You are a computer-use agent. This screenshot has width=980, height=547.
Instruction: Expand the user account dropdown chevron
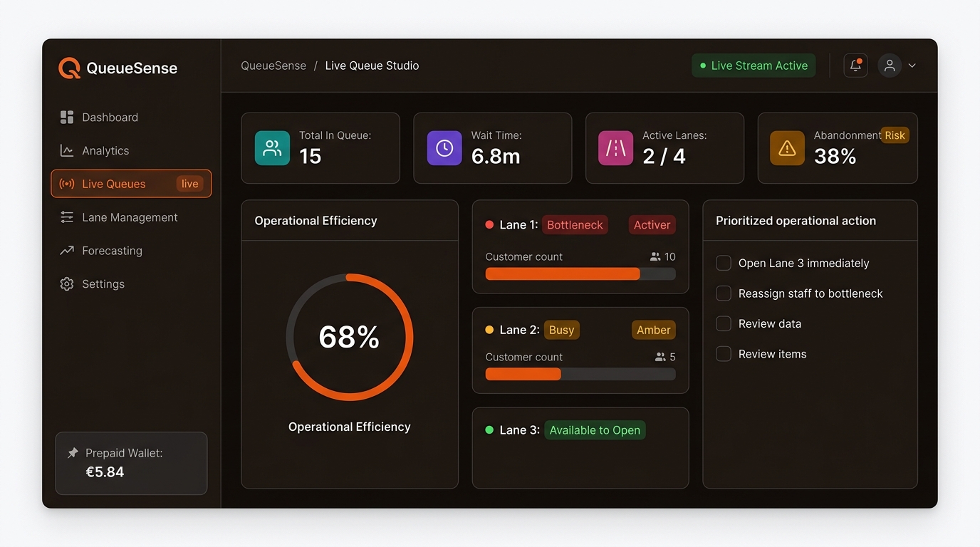point(912,66)
